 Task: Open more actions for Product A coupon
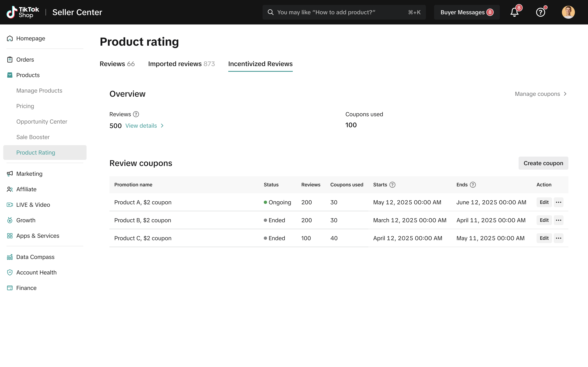pyautogui.click(x=558, y=202)
